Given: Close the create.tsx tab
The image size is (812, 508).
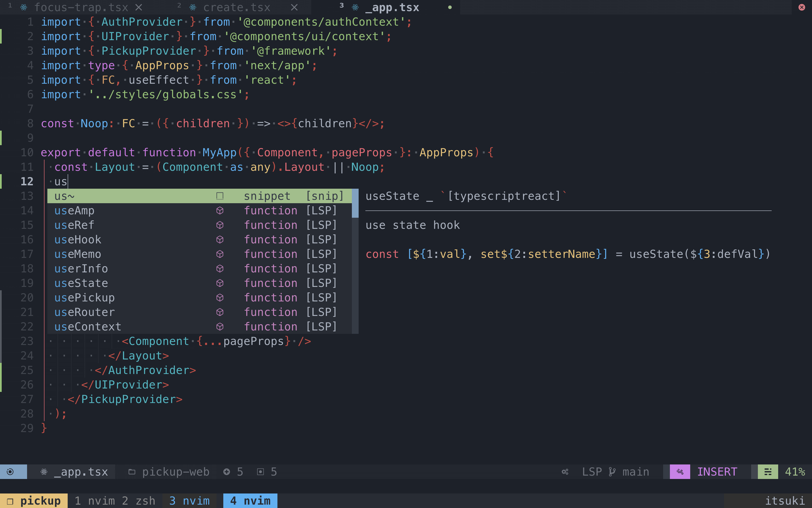Looking at the screenshot, I should [294, 7].
